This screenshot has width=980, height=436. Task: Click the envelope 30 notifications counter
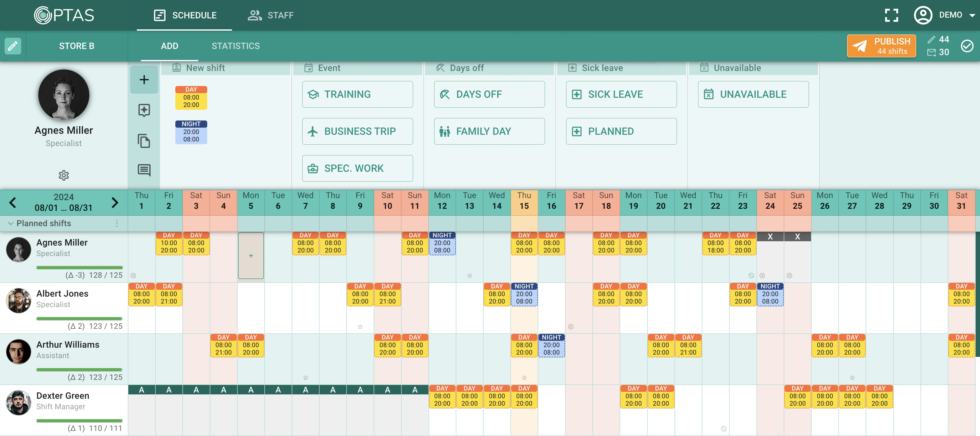[x=939, y=52]
